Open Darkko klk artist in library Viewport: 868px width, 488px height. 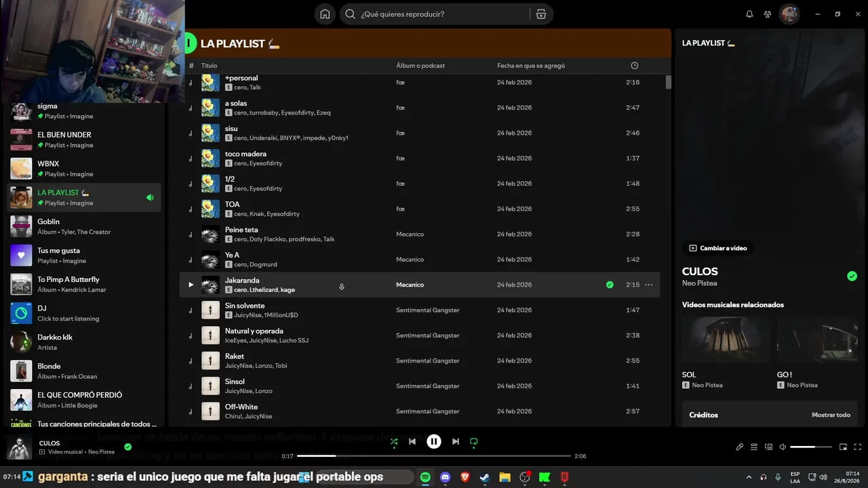click(85, 342)
